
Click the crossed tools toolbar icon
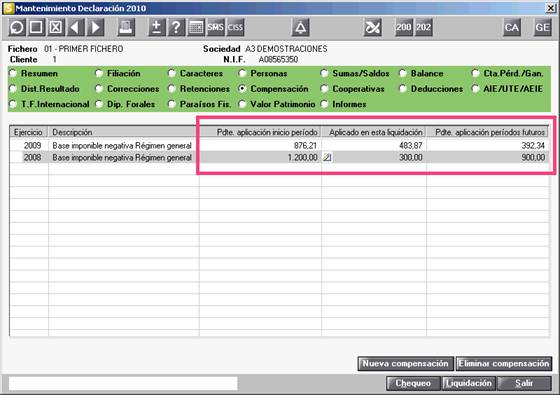[372, 27]
